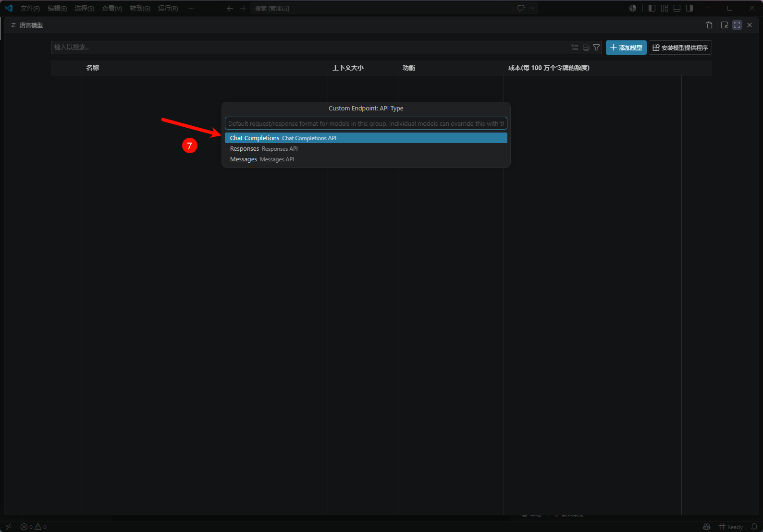Screen dimensions: 763x532
Task: Open remote window indicator in status bar
Action: (x=8, y=527)
